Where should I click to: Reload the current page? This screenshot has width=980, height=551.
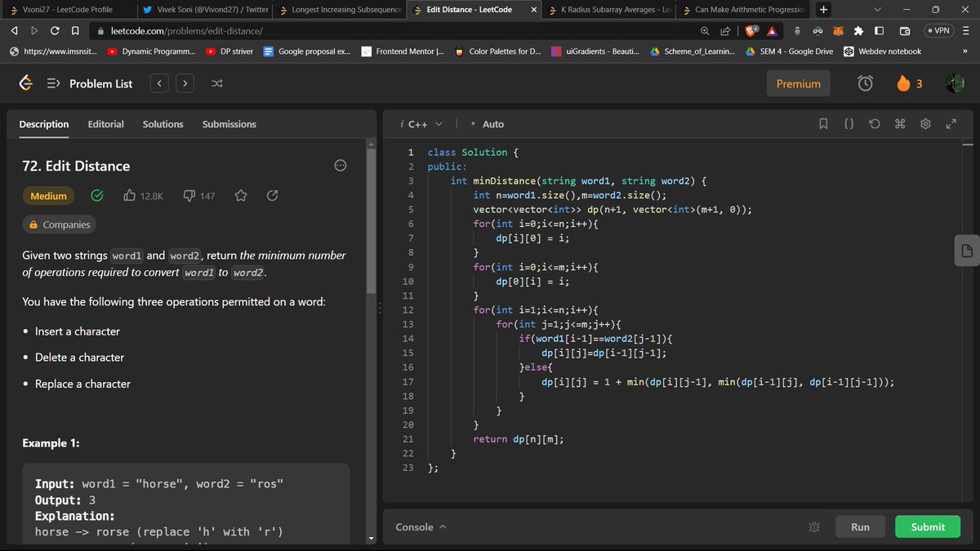pos(55,30)
